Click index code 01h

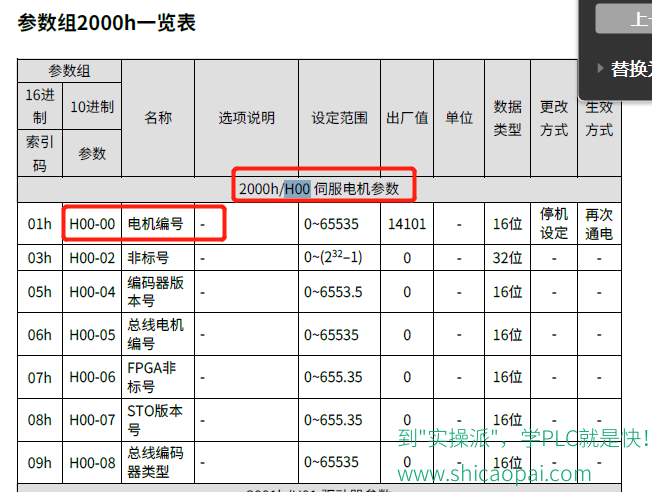click(x=40, y=224)
